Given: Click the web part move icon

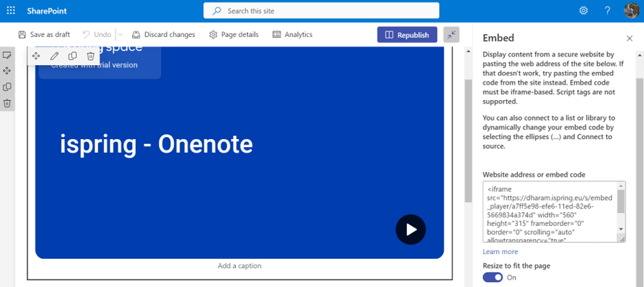Looking at the screenshot, I should 36,56.
